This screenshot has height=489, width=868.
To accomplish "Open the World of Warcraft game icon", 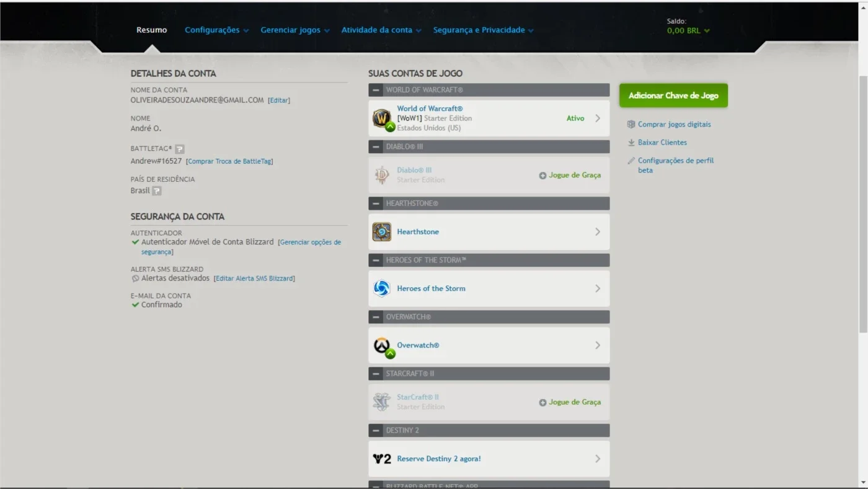I will click(x=382, y=119).
